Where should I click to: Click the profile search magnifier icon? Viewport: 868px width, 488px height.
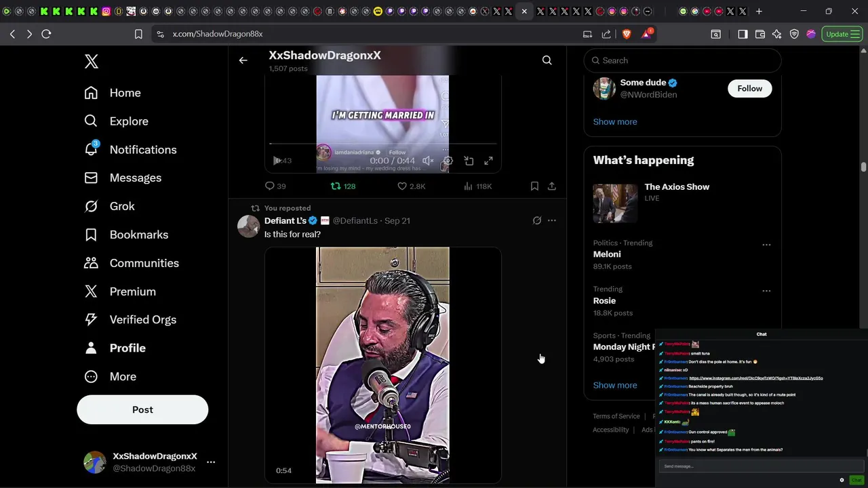(x=547, y=60)
